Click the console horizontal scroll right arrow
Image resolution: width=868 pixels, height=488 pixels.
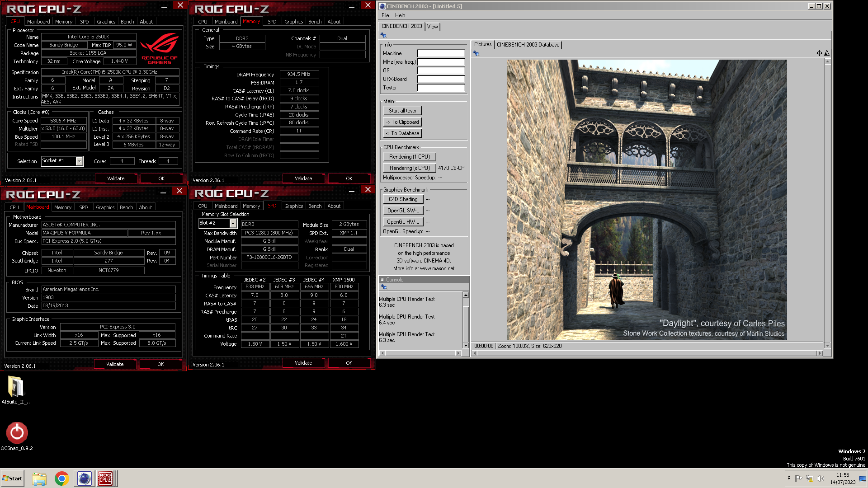point(458,353)
